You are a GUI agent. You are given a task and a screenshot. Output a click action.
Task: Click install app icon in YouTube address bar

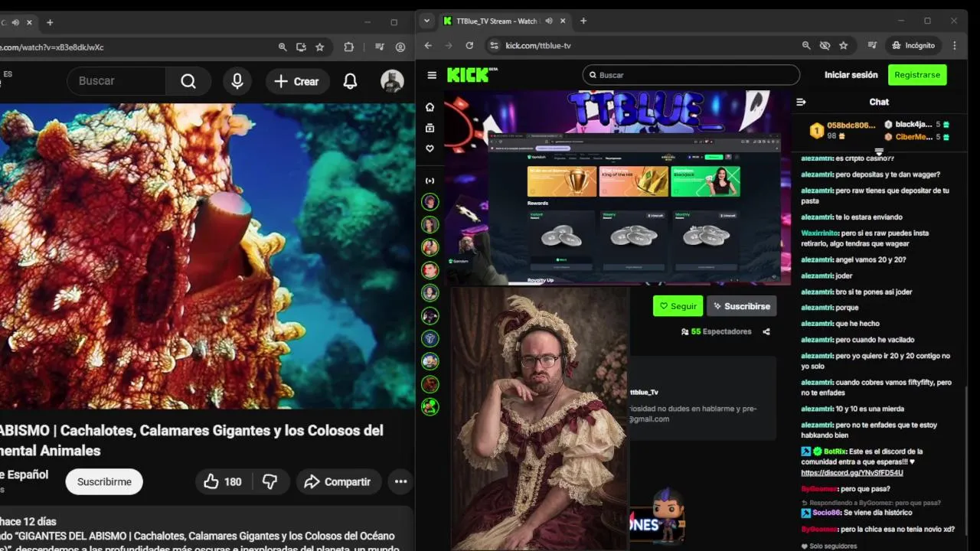301,47
